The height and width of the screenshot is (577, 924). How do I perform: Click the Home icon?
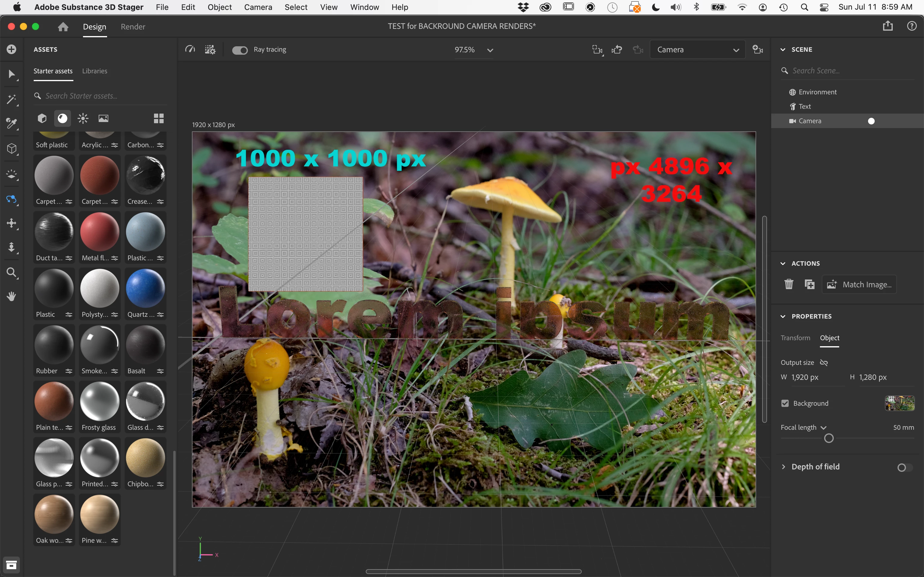[63, 27]
